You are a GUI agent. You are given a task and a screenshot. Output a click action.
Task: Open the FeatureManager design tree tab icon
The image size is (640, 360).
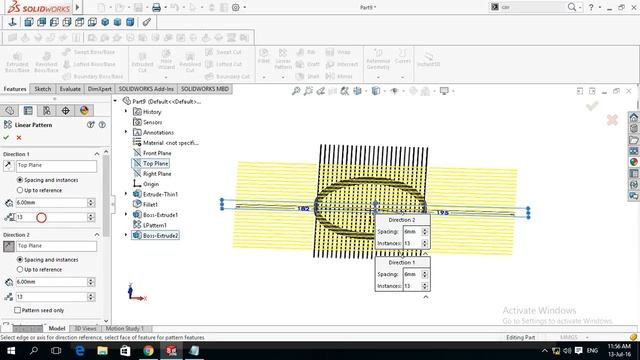[x=9, y=111]
